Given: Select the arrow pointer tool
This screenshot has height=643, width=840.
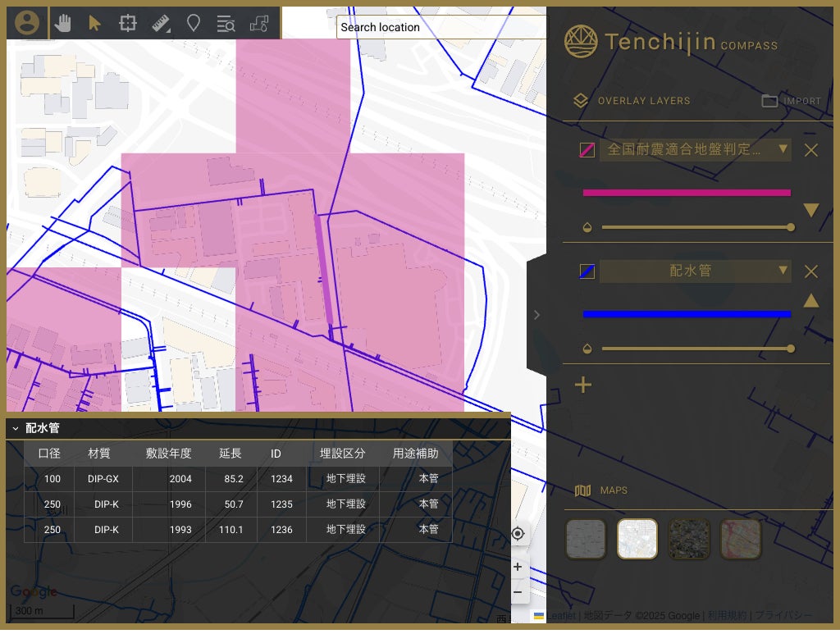Looking at the screenshot, I should (94, 23).
